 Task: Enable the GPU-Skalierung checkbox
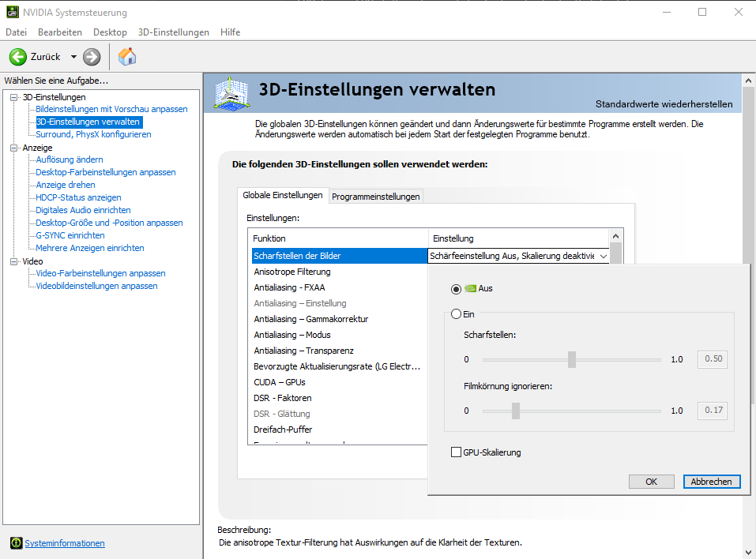click(456, 452)
